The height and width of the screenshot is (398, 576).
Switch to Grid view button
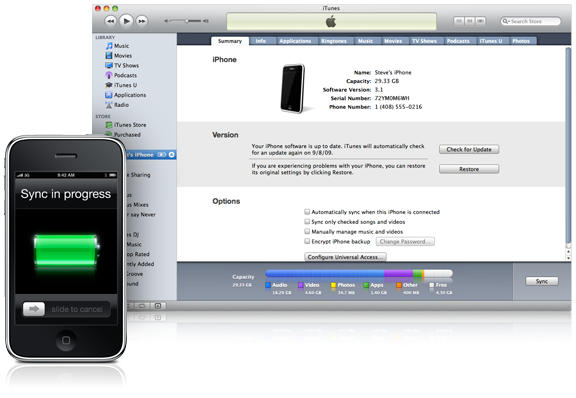469,21
